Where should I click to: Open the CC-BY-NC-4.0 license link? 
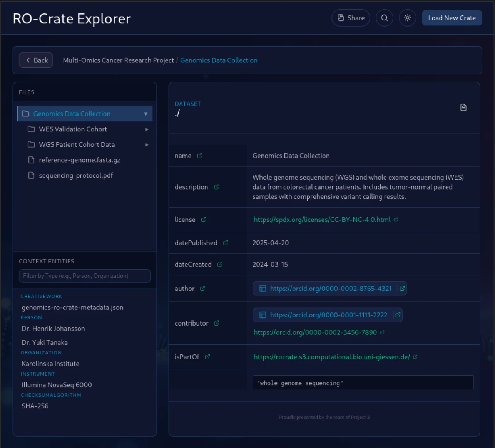click(x=323, y=220)
